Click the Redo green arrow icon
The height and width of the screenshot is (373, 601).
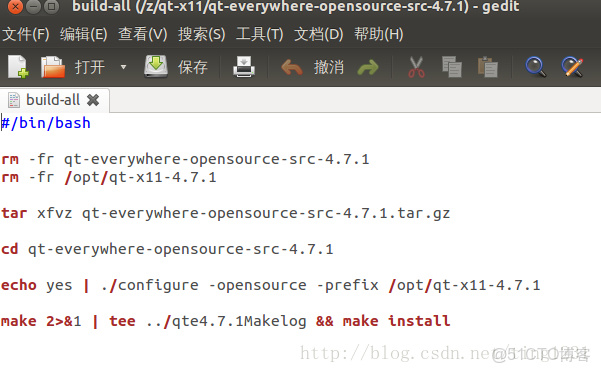point(368,68)
